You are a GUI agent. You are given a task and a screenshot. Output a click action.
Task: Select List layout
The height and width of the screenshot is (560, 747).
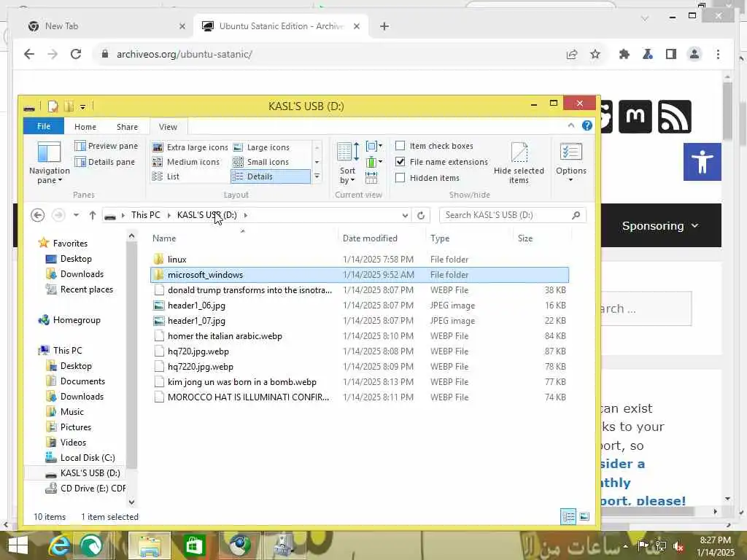tap(166, 176)
